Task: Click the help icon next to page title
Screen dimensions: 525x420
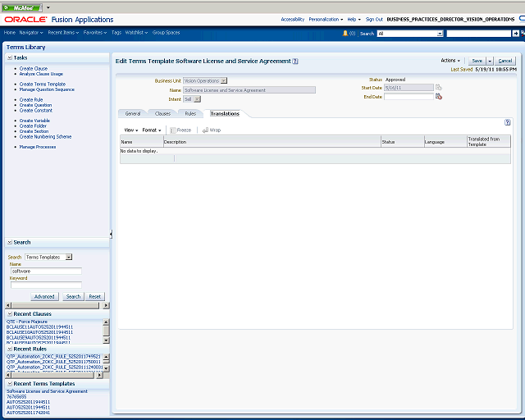Action: tap(295, 62)
